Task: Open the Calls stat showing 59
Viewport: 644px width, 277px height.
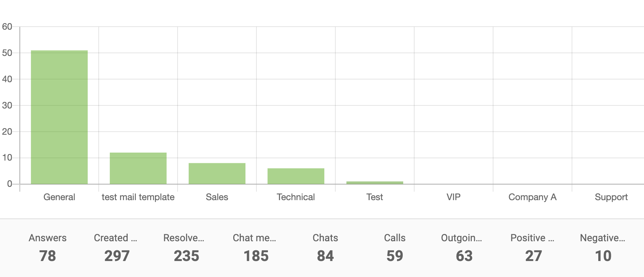Action: click(x=395, y=248)
